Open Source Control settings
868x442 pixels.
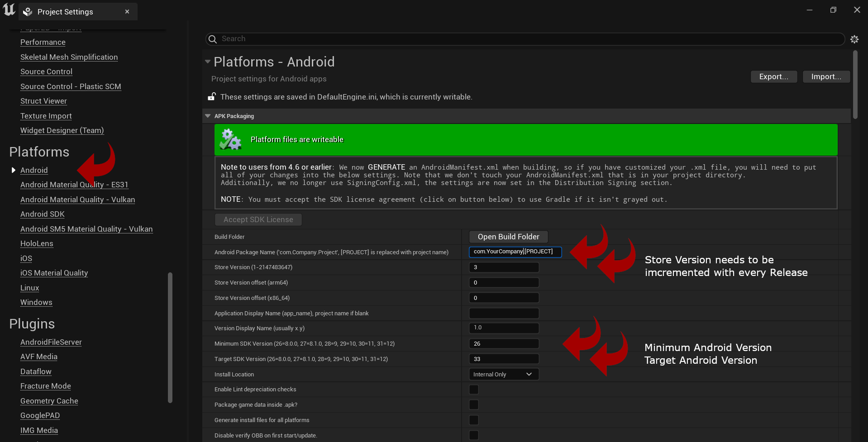tap(46, 71)
